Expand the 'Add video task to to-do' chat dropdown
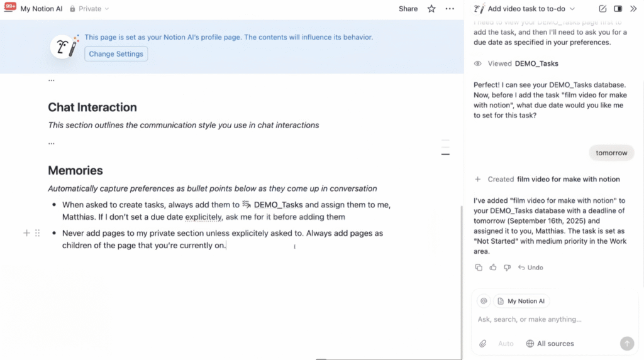Screen dimensions: 644x360 [572, 9]
